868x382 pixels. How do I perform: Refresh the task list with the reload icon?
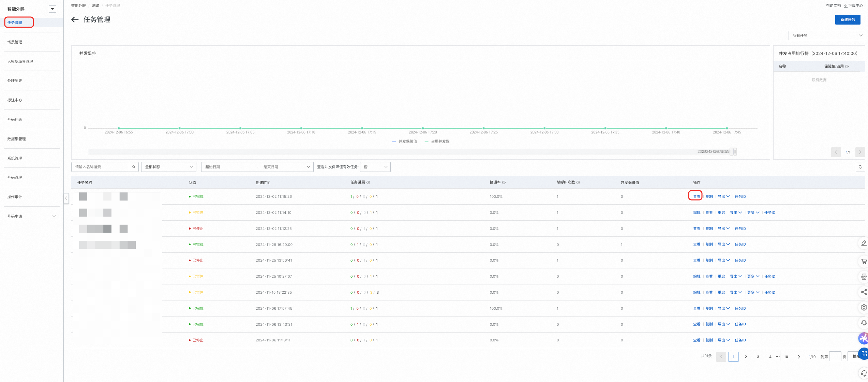tap(860, 167)
